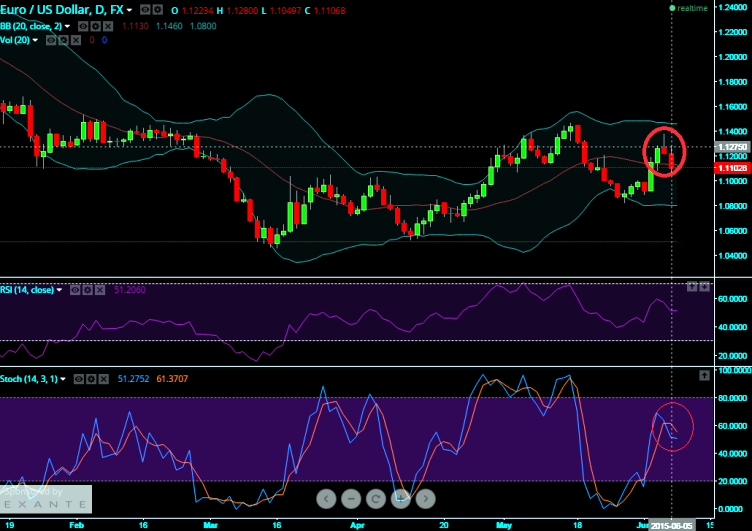Zoom out the chart with the minus button
The width and height of the screenshot is (752, 531).
coord(352,498)
